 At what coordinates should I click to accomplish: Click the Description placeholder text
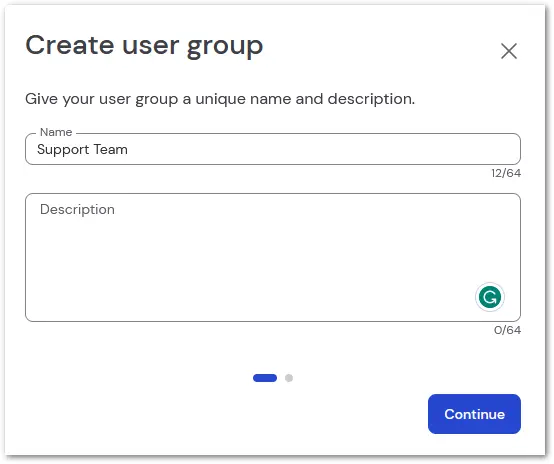coord(77,210)
